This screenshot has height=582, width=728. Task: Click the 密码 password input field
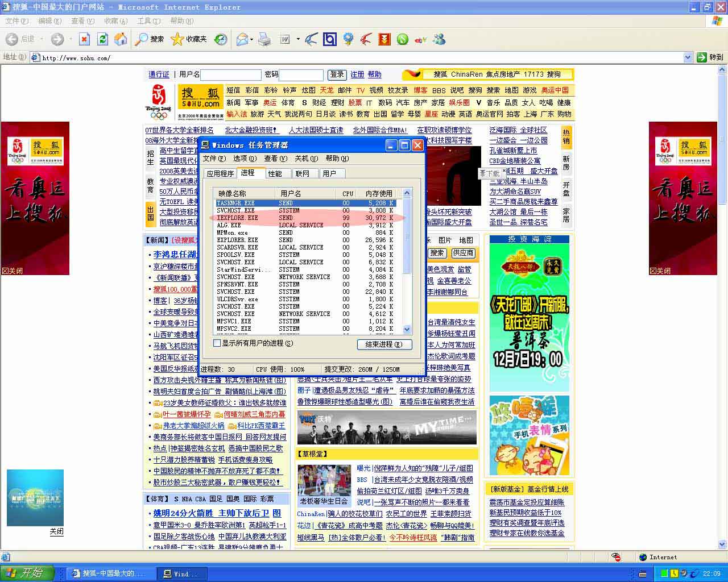pyautogui.click(x=301, y=74)
